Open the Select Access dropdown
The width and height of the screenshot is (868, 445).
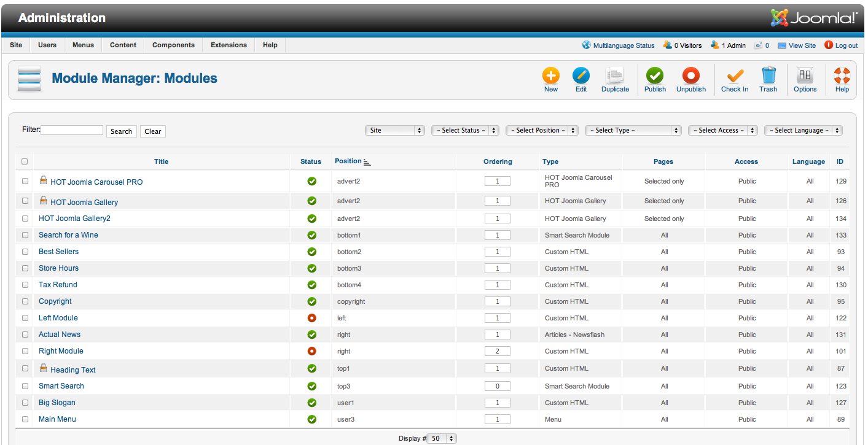click(x=723, y=130)
